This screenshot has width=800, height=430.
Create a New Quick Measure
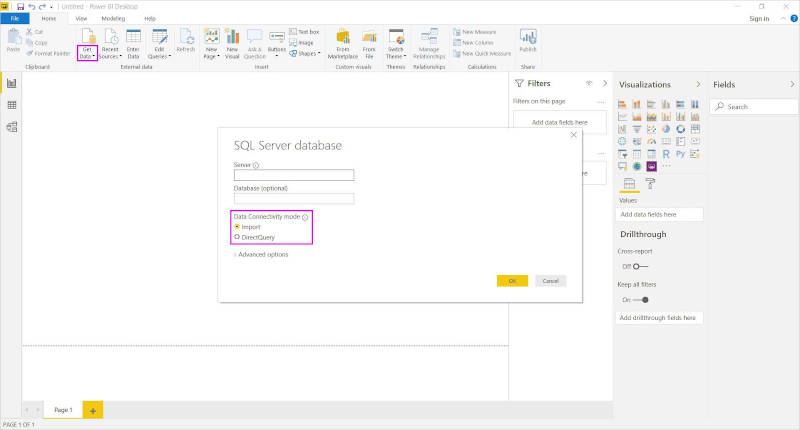[482, 54]
